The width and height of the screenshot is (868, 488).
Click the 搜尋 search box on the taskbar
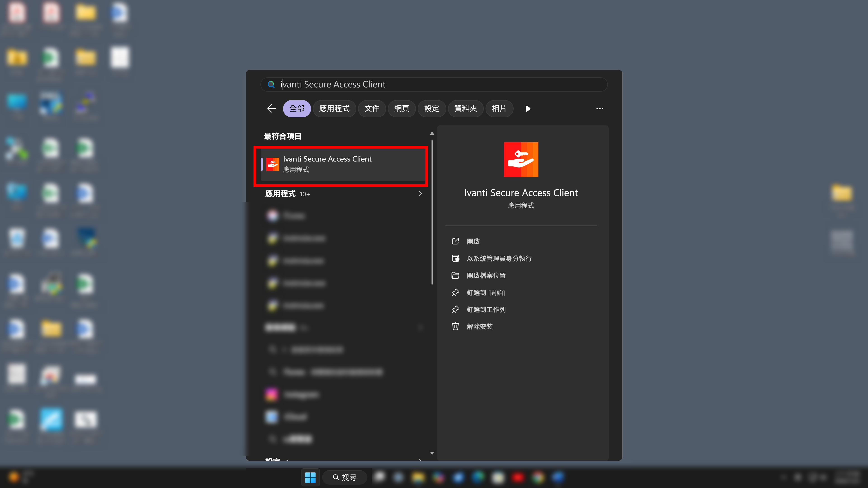pos(345,477)
